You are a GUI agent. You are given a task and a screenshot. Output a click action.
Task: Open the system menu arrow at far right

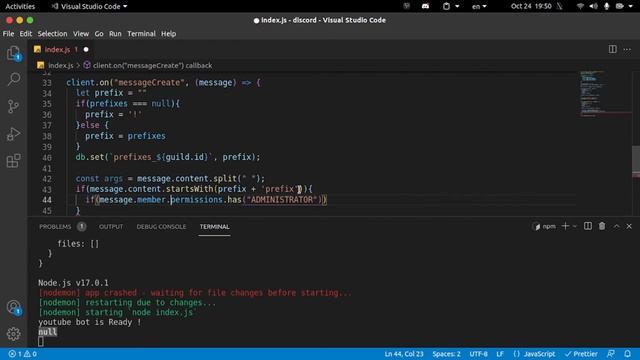click(631, 6)
